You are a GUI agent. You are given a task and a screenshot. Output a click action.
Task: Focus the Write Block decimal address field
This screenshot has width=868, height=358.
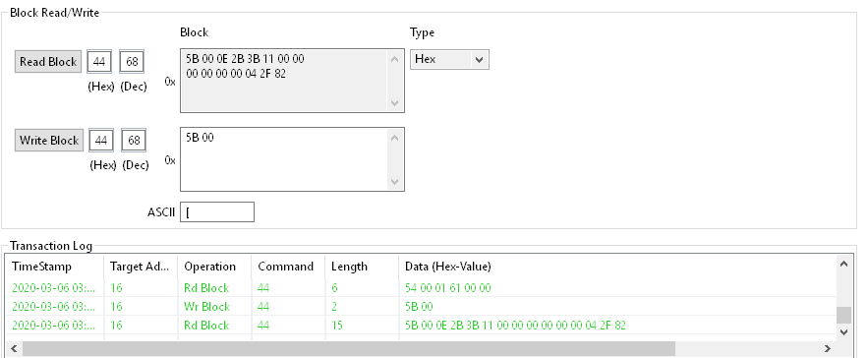tap(134, 141)
